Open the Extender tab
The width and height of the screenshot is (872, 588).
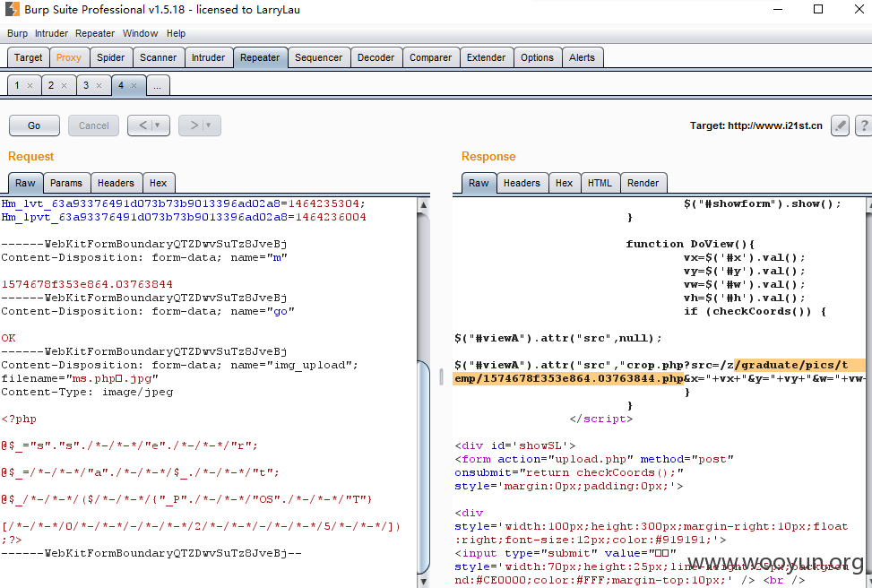pyautogui.click(x=486, y=57)
